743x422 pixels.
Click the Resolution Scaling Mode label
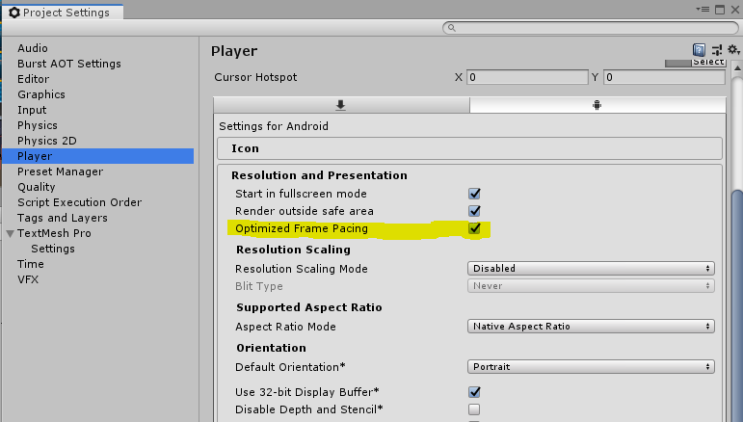point(301,269)
